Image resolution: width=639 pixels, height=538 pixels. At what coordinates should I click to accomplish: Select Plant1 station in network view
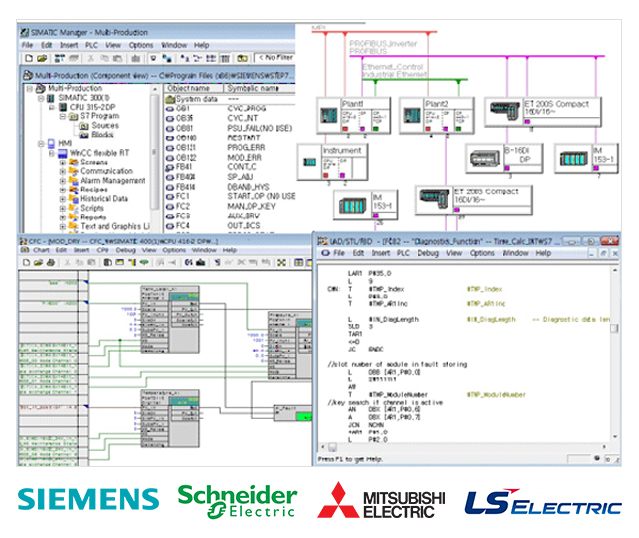click(354, 115)
